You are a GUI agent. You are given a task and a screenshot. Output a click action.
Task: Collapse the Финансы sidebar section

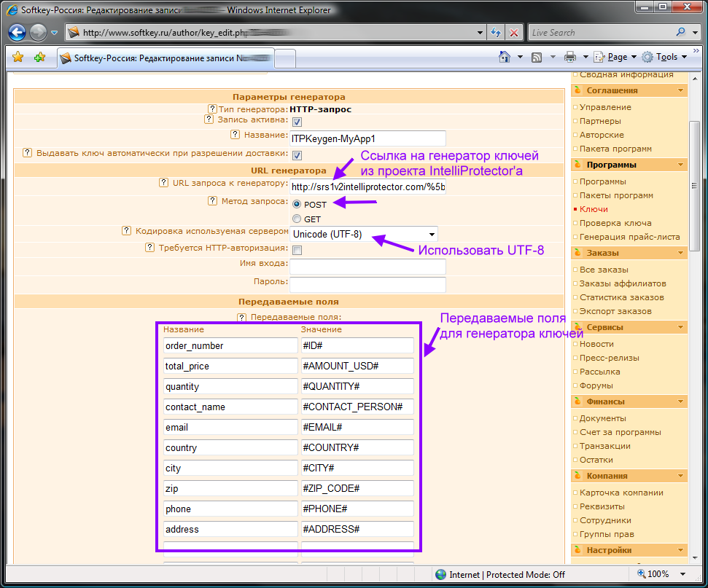point(680,401)
